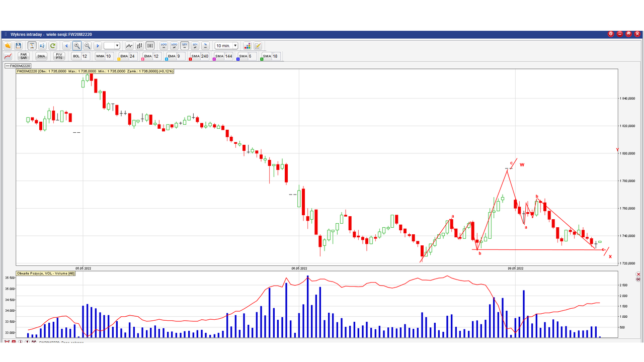The height and width of the screenshot is (362, 644).
Task: Click the 35 500 open interest axis label
Action: coord(10,278)
